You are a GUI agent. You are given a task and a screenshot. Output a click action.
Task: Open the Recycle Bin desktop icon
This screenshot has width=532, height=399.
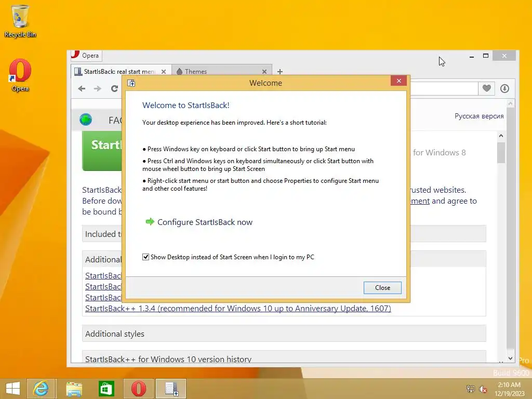20,21
